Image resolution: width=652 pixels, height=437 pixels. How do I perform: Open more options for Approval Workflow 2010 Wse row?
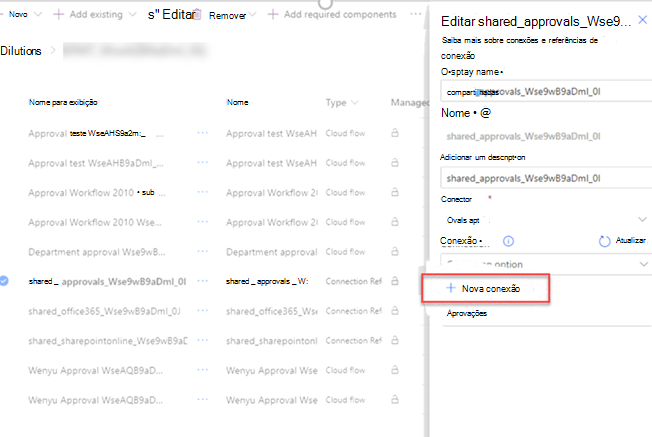tap(203, 222)
